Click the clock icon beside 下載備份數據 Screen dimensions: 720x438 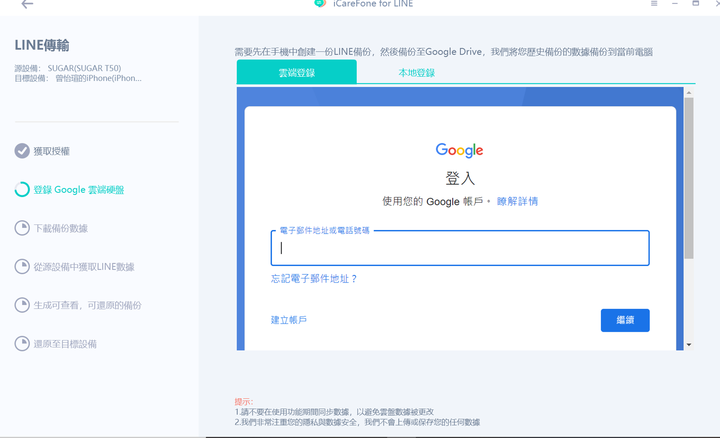(x=22, y=228)
